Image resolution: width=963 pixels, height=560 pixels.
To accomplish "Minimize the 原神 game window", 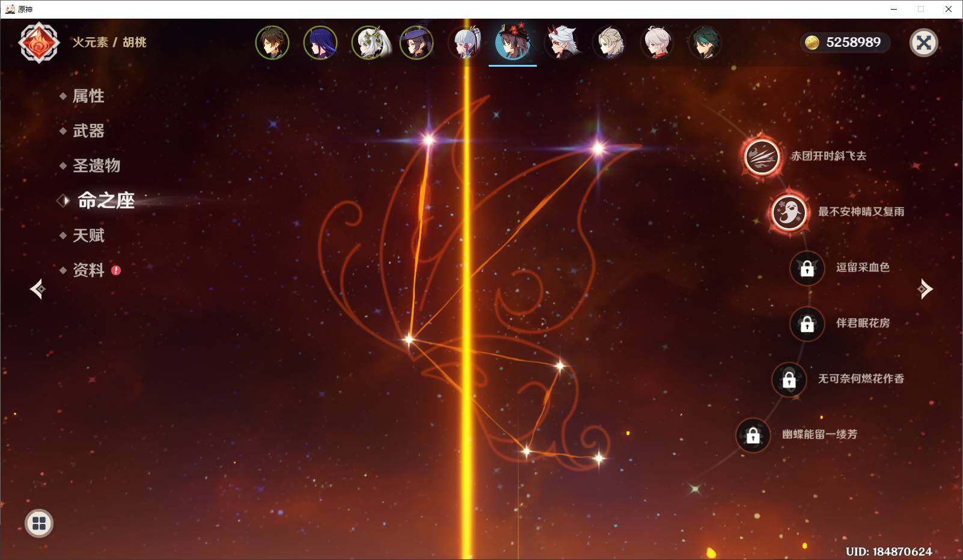I will tap(893, 9).
